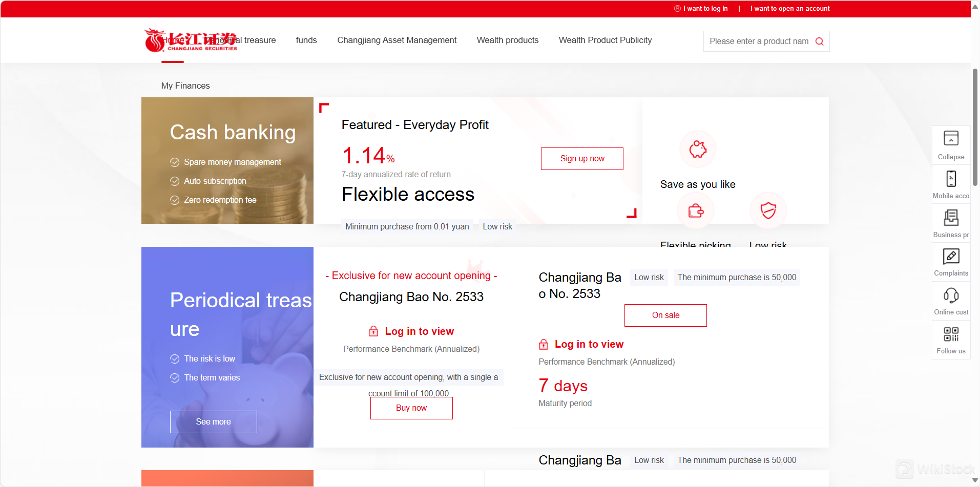Image resolution: width=980 pixels, height=487 pixels.
Task: Open Changjiang Asset Management menu
Action: [x=397, y=40]
